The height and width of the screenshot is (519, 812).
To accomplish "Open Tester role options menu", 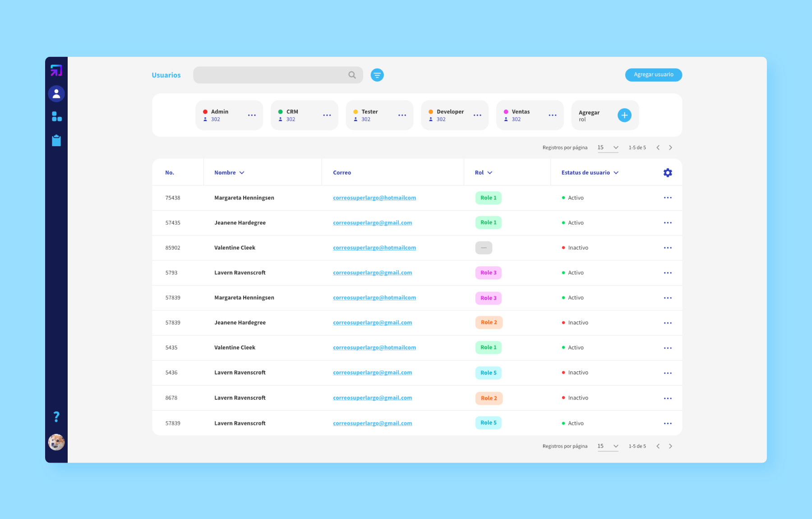I will coord(402,116).
